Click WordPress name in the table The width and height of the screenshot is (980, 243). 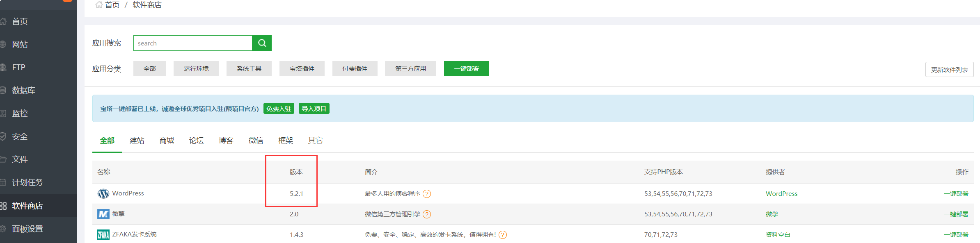[x=128, y=193]
